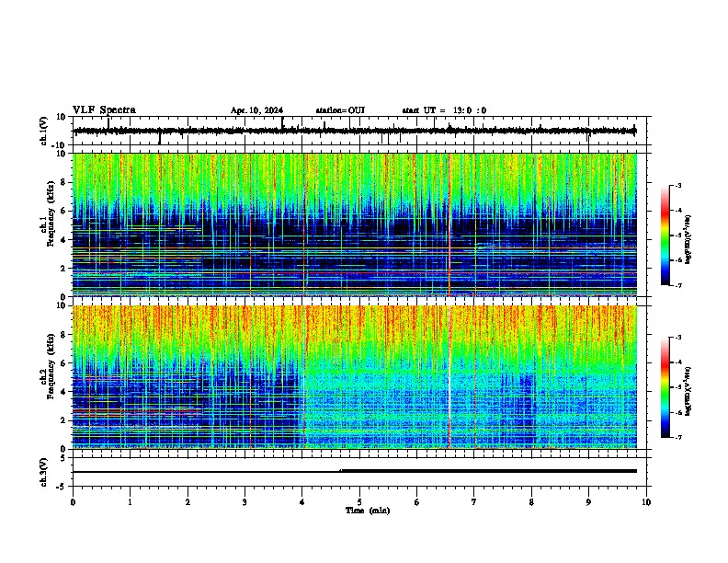Select the ch.1 colorbar log(PSD) label
The image size is (728, 563).
tap(688, 239)
